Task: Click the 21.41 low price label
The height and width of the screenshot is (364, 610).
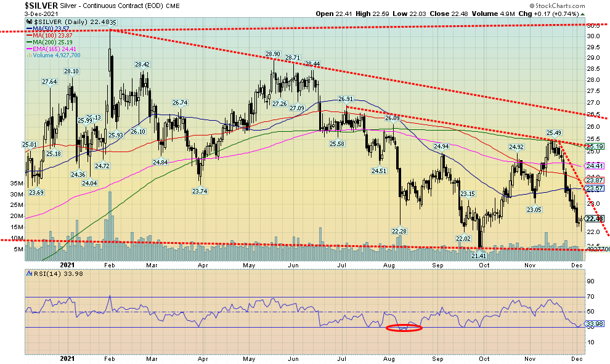Action: point(479,256)
